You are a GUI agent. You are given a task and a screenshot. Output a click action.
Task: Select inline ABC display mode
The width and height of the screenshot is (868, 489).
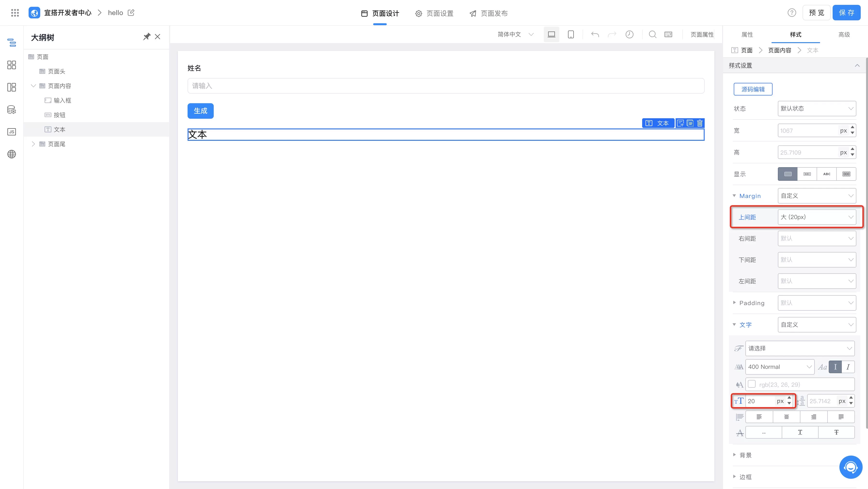(x=827, y=174)
